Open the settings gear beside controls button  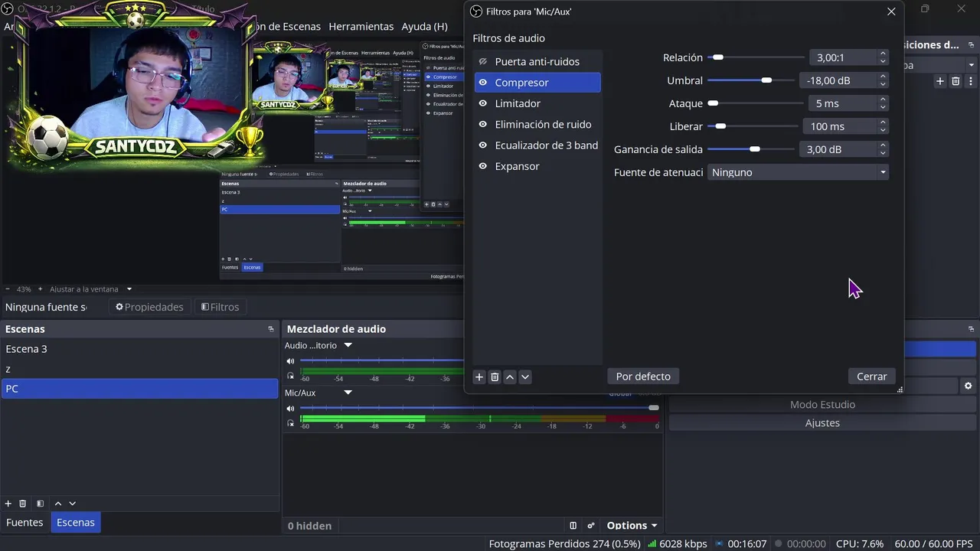click(x=969, y=386)
